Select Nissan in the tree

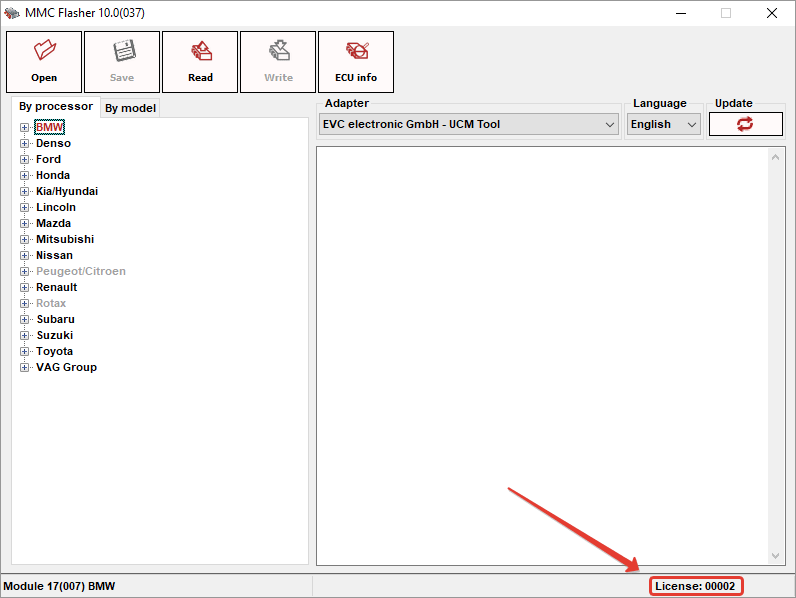click(54, 255)
